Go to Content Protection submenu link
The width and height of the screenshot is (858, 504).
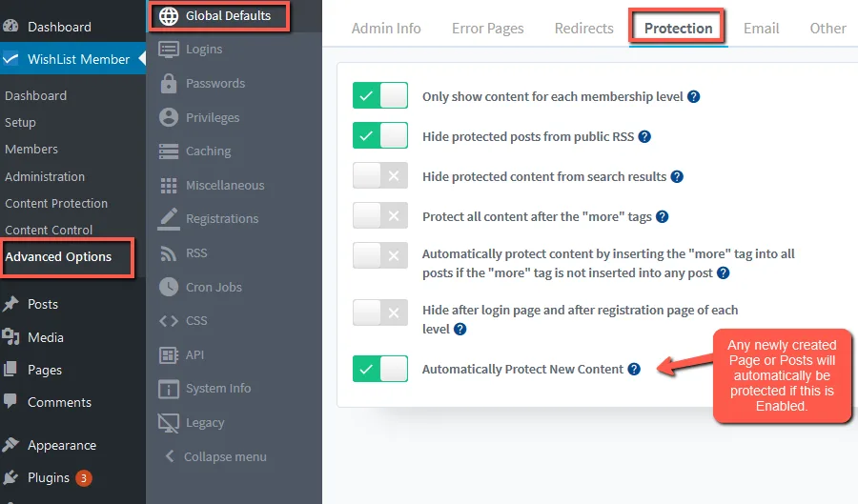tap(56, 203)
